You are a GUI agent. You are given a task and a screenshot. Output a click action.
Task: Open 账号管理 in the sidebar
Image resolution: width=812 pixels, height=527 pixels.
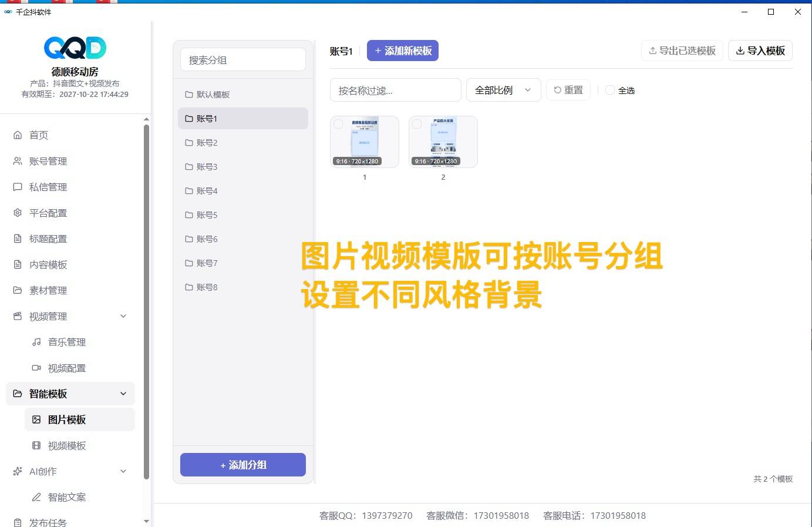[x=70, y=161]
